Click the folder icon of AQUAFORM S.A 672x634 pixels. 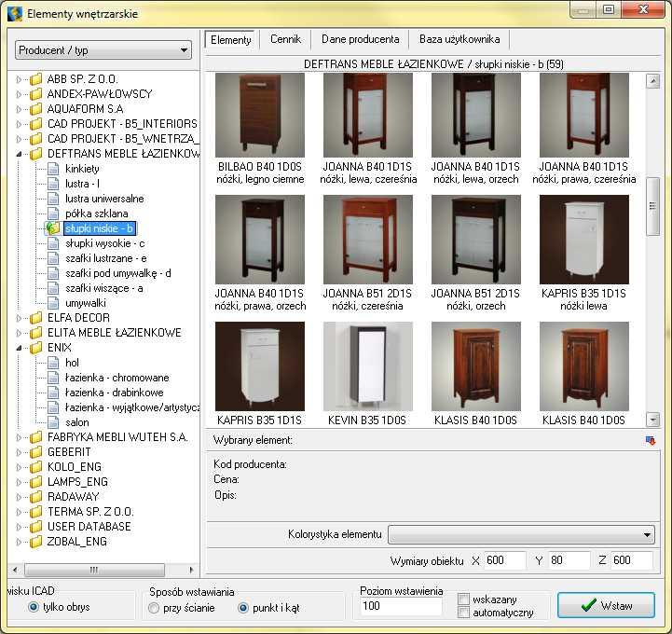36,109
